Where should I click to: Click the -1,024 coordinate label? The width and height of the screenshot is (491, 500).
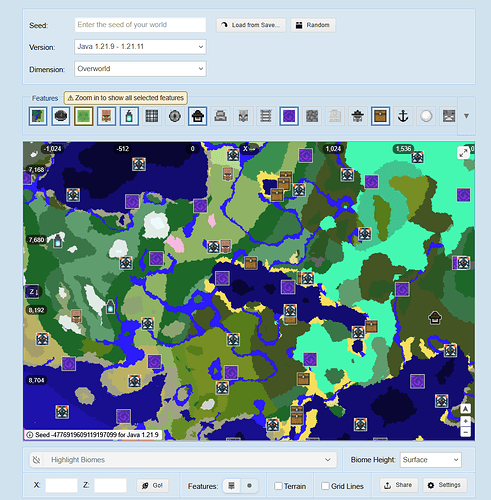53,149
